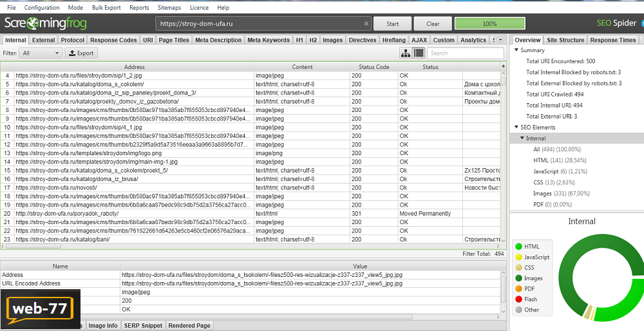This screenshot has height=331, width=644.
Task: Switch to the Custom tab
Action: tap(444, 40)
